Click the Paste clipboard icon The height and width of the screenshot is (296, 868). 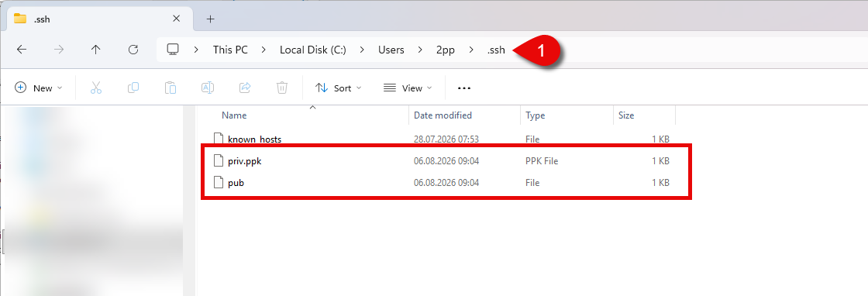pos(170,88)
